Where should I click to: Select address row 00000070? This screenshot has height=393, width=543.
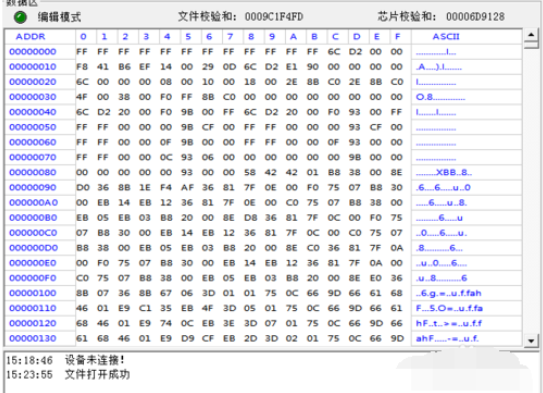click(x=33, y=157)
